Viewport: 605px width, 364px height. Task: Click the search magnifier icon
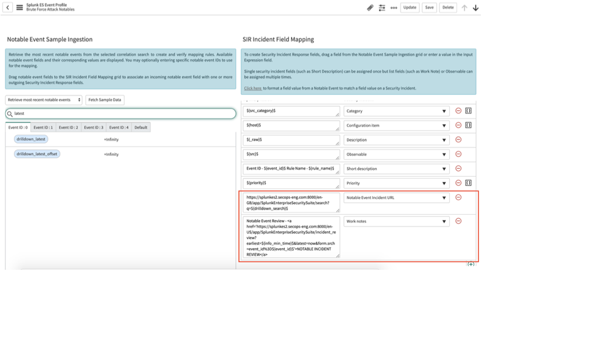coord(9,114)
